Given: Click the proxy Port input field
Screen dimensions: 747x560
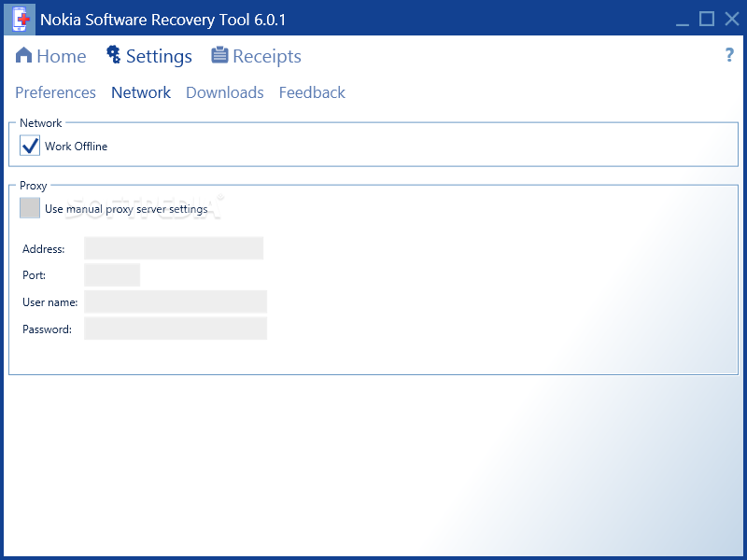Looking at the screenshot, I should click(112, 274).
